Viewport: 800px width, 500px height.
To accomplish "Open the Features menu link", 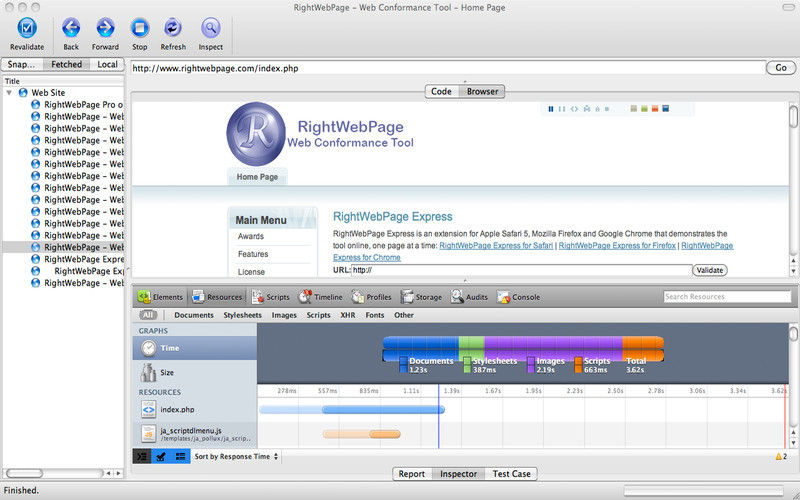I will click(x=253, y=254).
